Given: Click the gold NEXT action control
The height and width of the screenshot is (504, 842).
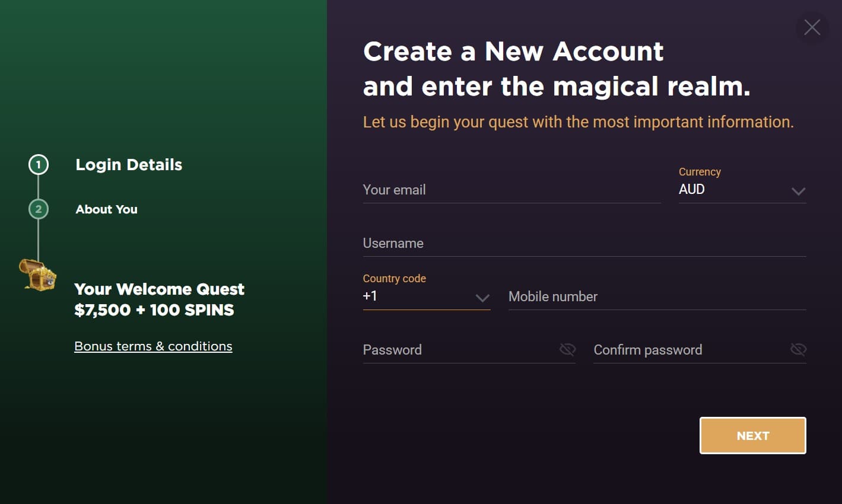Looking at the screenshot, I should click(752, 435).
